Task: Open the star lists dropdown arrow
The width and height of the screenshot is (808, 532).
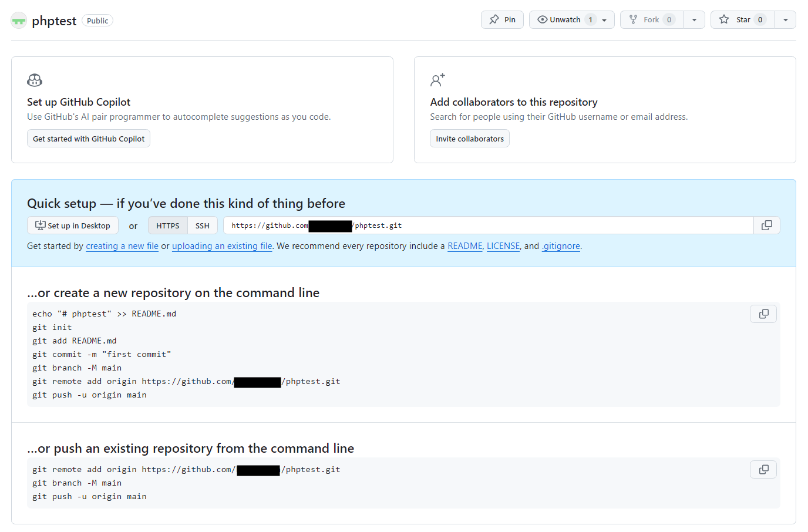Action: 785,19
